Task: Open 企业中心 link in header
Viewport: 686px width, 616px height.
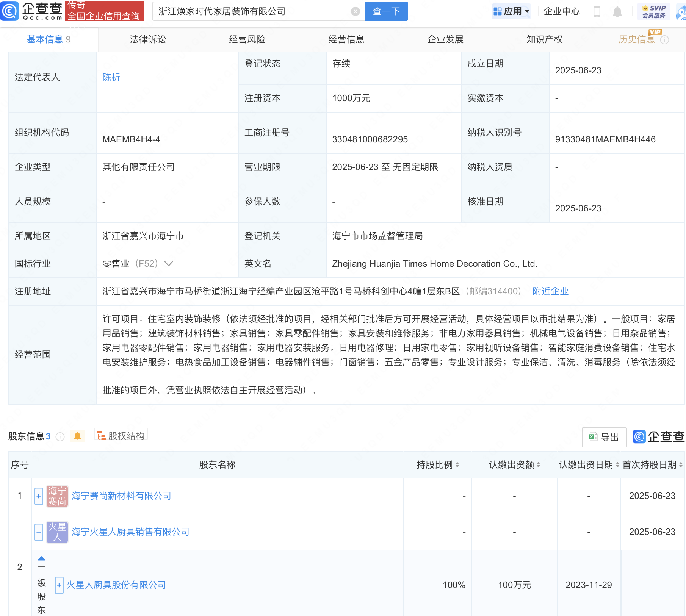Action: click(x=562, y=11)
